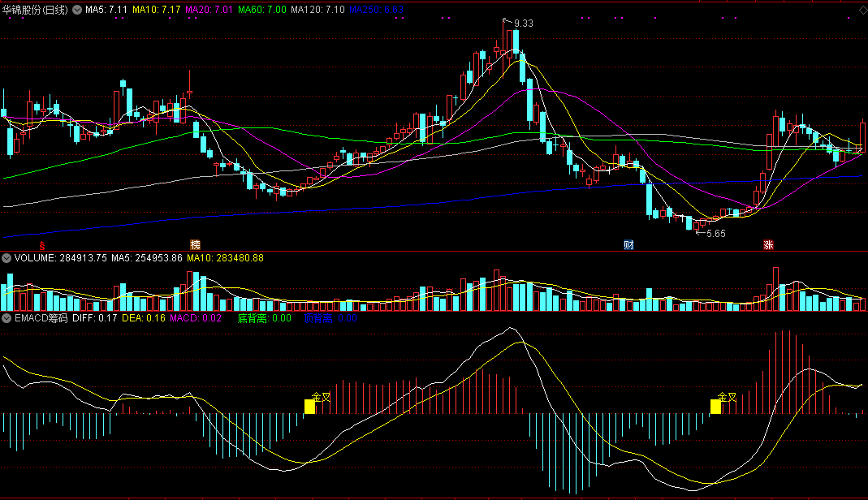868x500 pixels.
Task: Click the diamond icon at chart top-right
Action: pyautogui.click(x=863, y=10)
